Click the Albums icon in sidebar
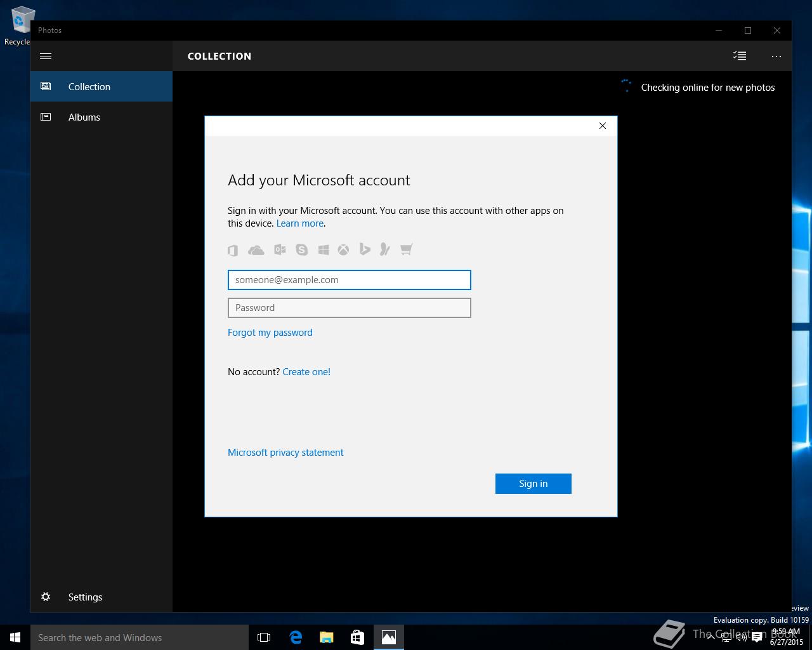The width and height of the screenshot is (812, 650). [x=46, y=117]
